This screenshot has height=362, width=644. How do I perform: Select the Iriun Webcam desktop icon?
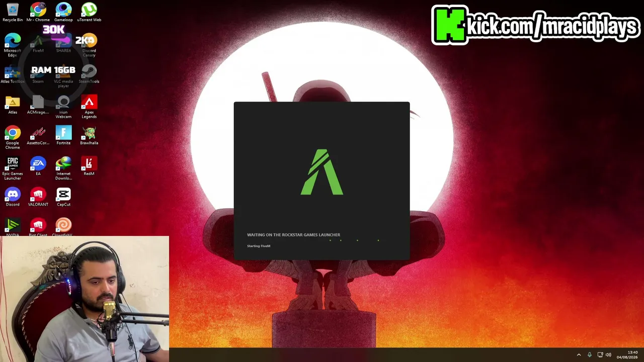(x=63, y=107)
